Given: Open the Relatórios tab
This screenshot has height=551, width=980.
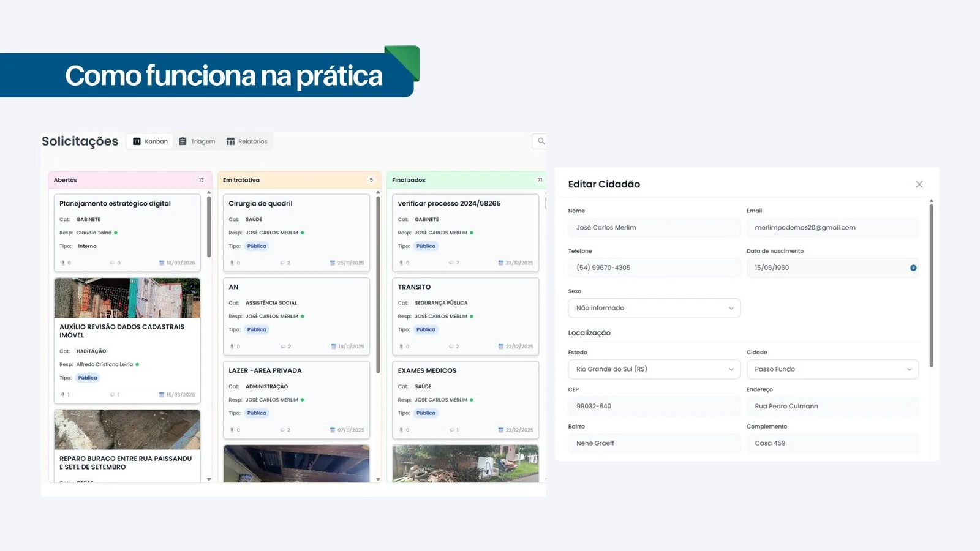Looking at the screenshot, I should (247, 141).
